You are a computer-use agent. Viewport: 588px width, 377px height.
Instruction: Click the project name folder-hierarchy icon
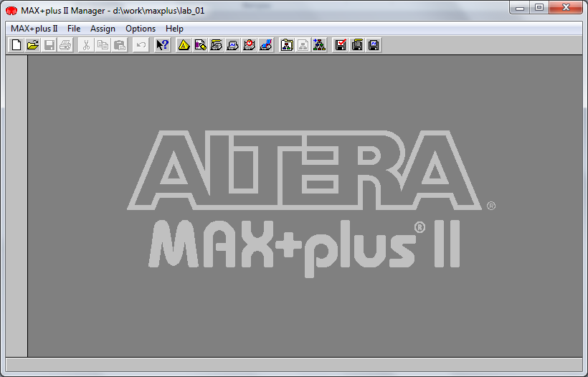coord(287,45)
